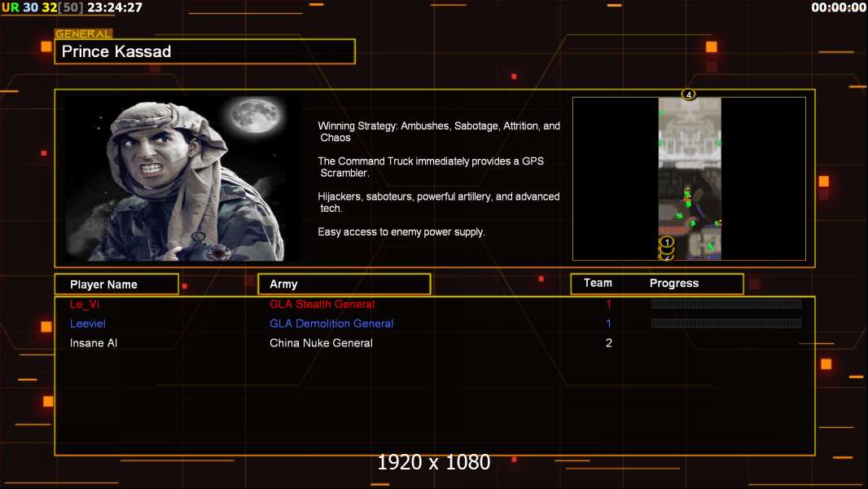Select the Prince Kassad general name field

(x=205, y=51)
